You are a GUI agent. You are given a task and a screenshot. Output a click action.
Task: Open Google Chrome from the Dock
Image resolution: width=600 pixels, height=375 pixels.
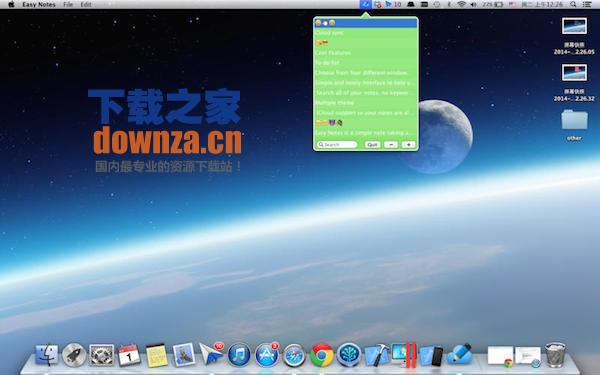(321, 355)
